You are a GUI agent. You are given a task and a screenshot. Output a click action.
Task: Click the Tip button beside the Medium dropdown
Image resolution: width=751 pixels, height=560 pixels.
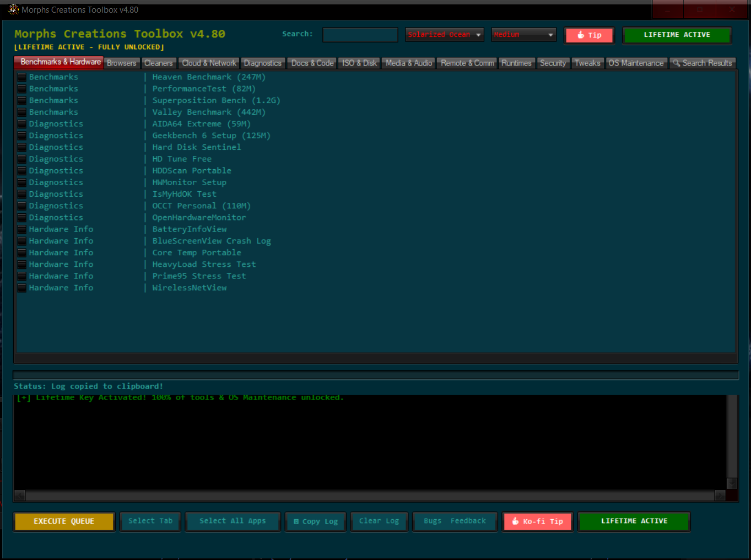(590, 35)
